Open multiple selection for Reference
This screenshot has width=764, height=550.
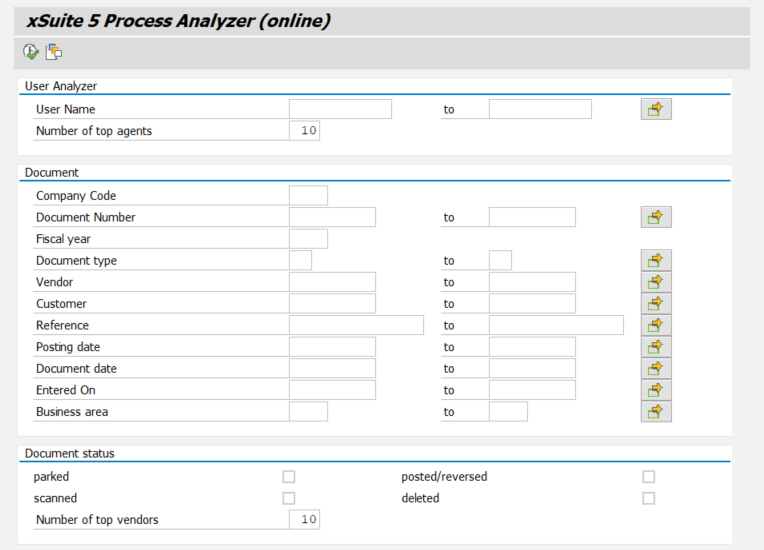click(x=656, y=325)
